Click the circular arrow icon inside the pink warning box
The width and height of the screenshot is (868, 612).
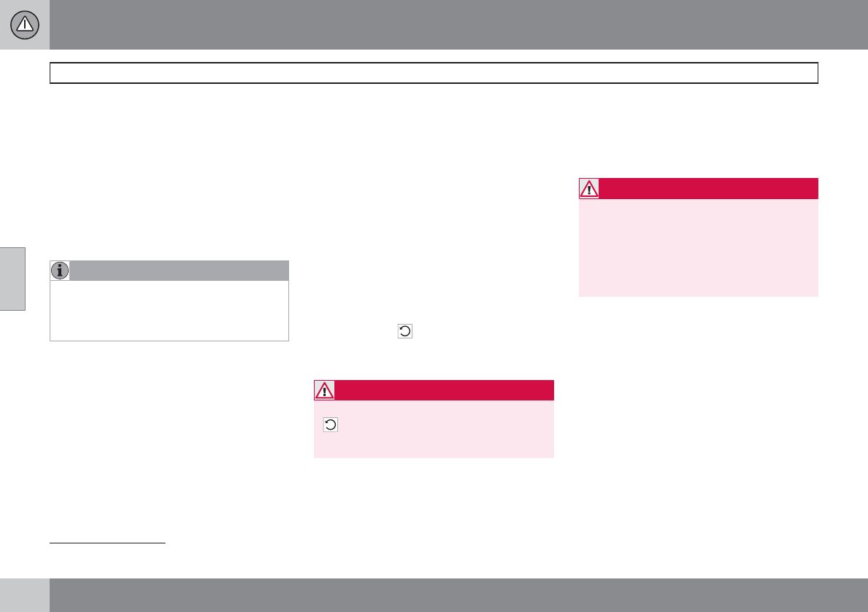click(330, 425)
